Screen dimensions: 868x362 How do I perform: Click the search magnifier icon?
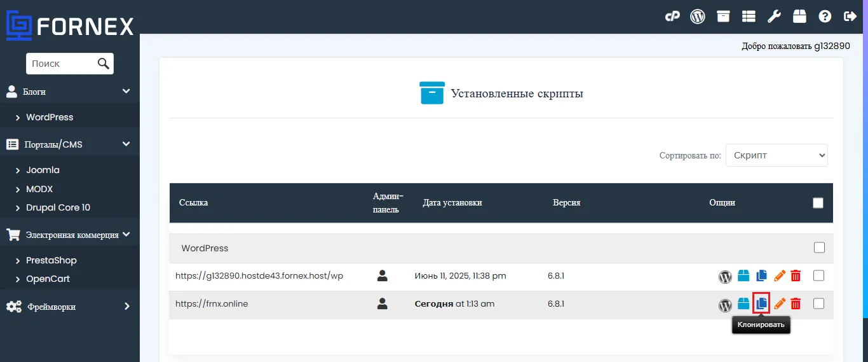[104, 63]
